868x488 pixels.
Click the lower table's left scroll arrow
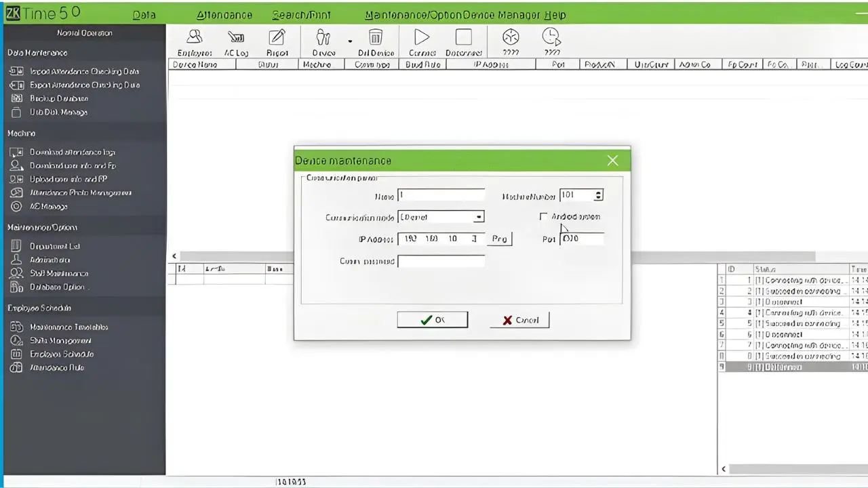(174, 256)
